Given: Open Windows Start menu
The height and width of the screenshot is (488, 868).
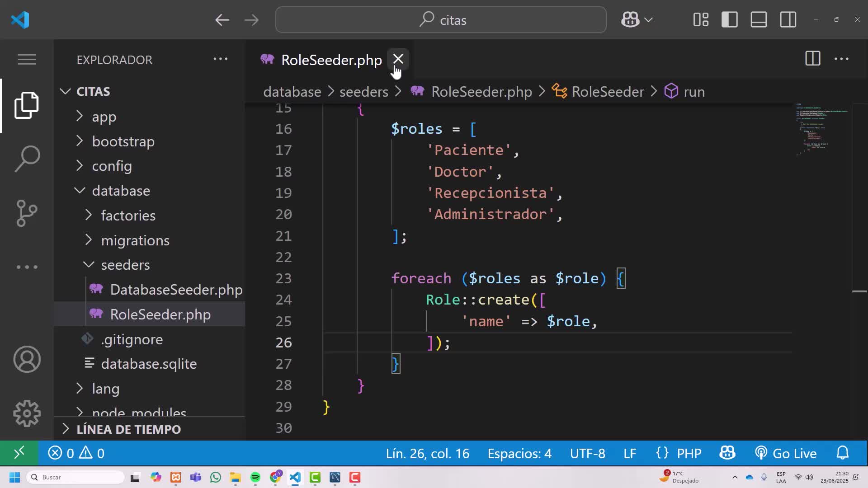Looking at the screenshot, I should point(14,477).
